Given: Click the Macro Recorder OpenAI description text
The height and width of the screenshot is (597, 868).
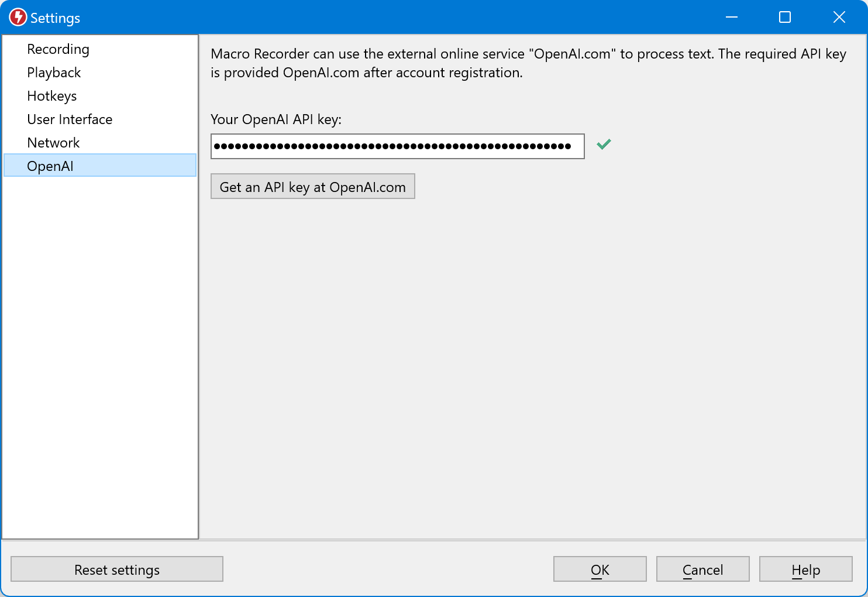Looking at the screenshot, I should pos(528,63).
